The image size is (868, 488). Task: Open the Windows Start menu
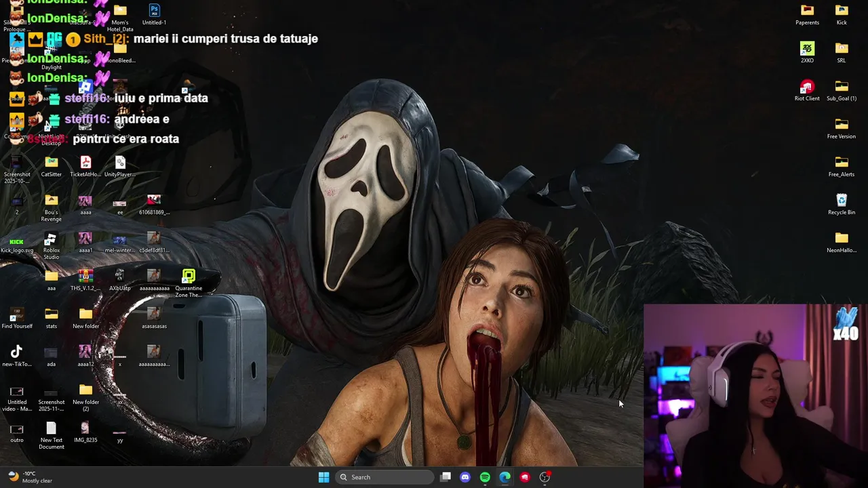[x=323, y=477]
